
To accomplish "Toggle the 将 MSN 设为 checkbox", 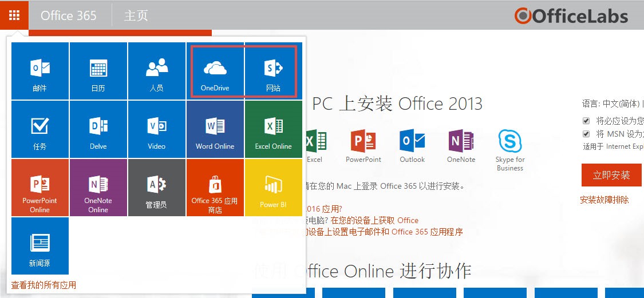I will click(x=586, y=134).
